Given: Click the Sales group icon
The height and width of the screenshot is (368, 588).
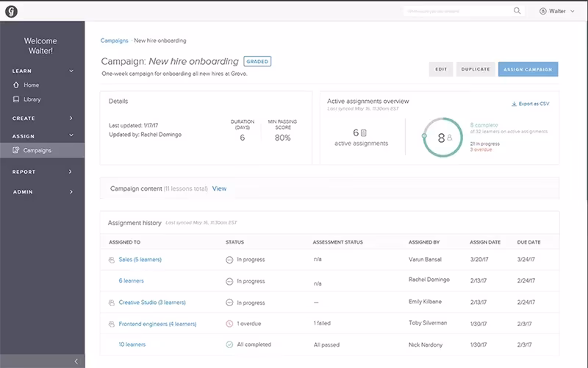Looking at the screenshot, I should point(112,260).
